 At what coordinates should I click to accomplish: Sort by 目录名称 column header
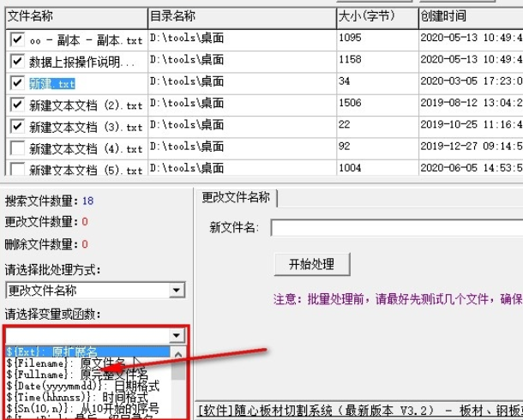point(242,16)
